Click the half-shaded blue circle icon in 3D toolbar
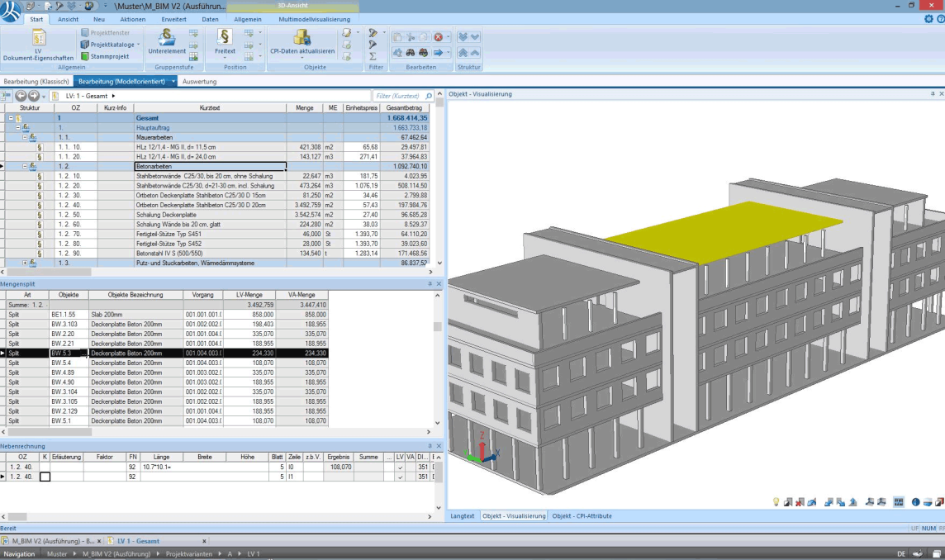945x560 pixels. pyautogui.click(x=915, y=501)
